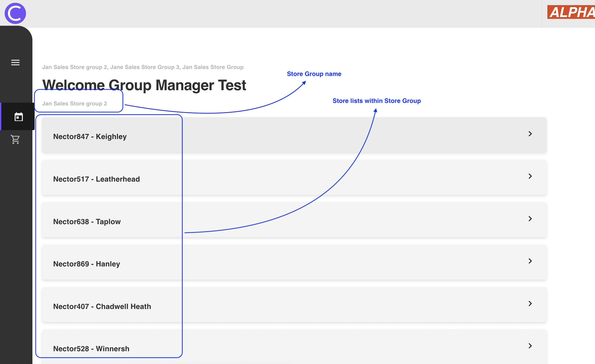The image size is (595, 364).
Task: Expand chevron for Nector517 - Leatherhead
Action: click(530, 176)
